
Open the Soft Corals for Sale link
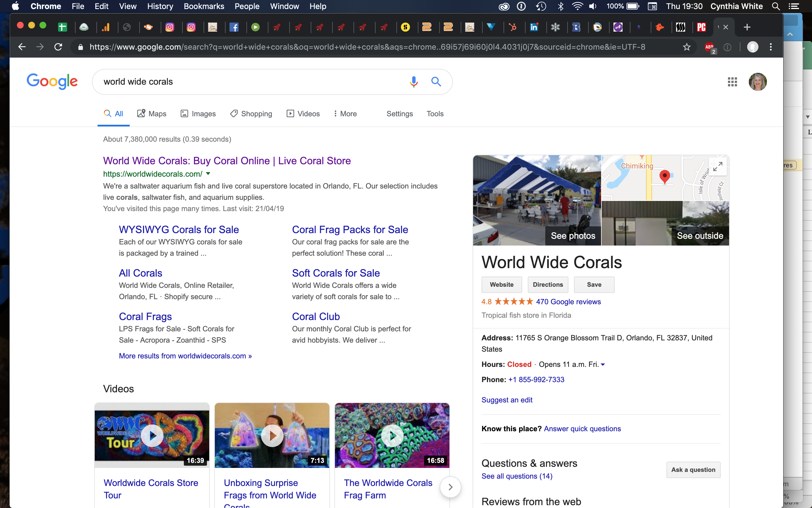pyautogui.click(x=336, y=273)
